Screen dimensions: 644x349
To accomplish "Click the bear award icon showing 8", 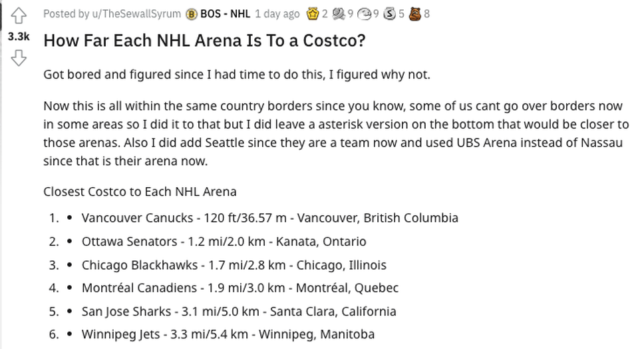I will click(414, 13).
